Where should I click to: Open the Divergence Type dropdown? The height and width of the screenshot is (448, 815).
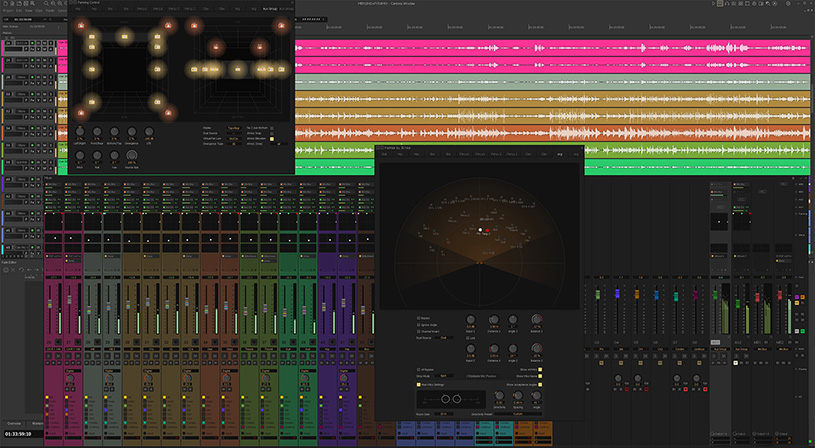click(233, 143)
